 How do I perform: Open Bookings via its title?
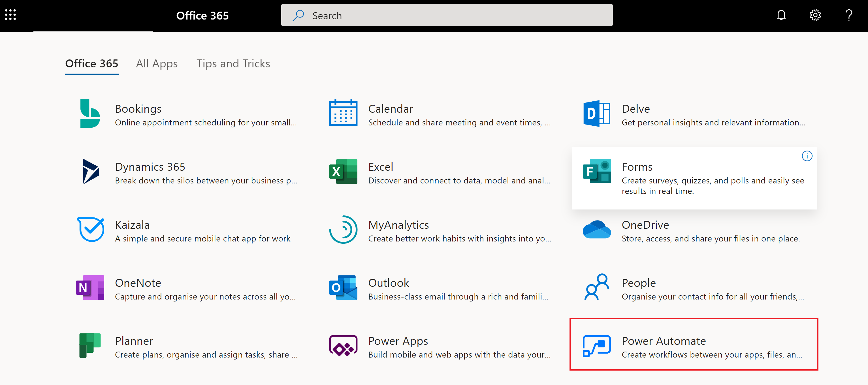[x=138, y=109]
